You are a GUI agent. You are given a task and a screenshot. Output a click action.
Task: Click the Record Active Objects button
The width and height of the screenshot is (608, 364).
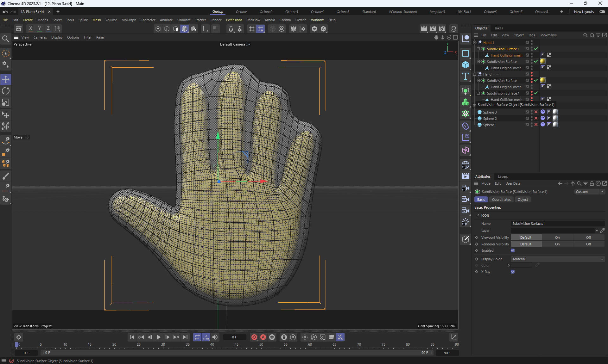(x=254, y=337)
